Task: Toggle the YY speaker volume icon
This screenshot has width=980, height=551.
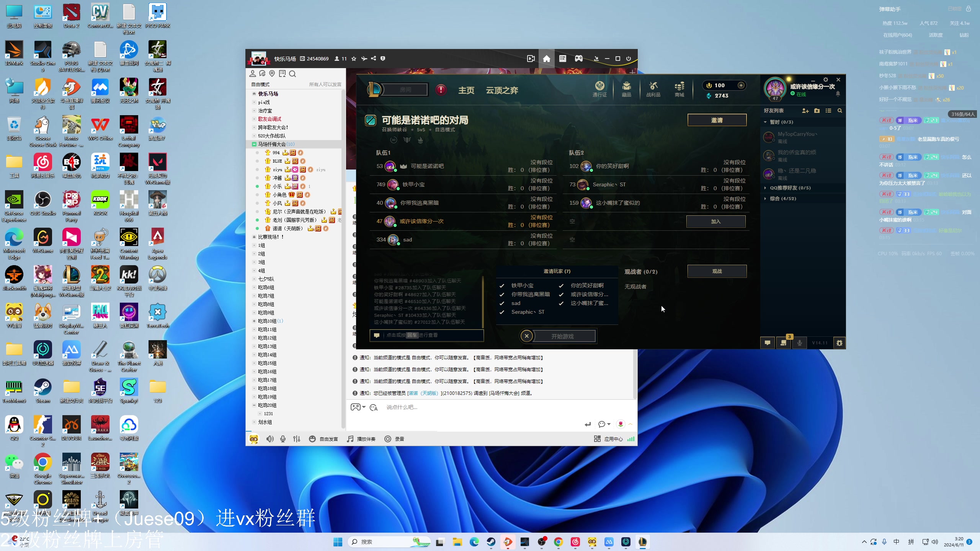Action: click(270, 439)
